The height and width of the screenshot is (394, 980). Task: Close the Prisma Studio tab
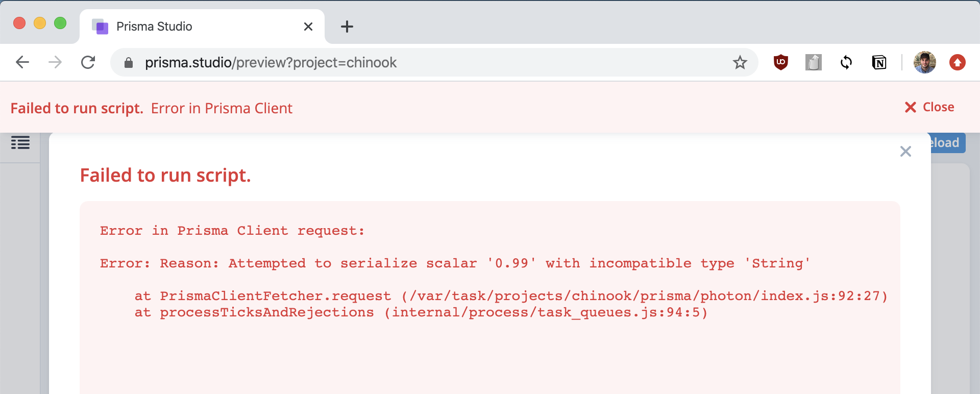[x=308, y=27]
